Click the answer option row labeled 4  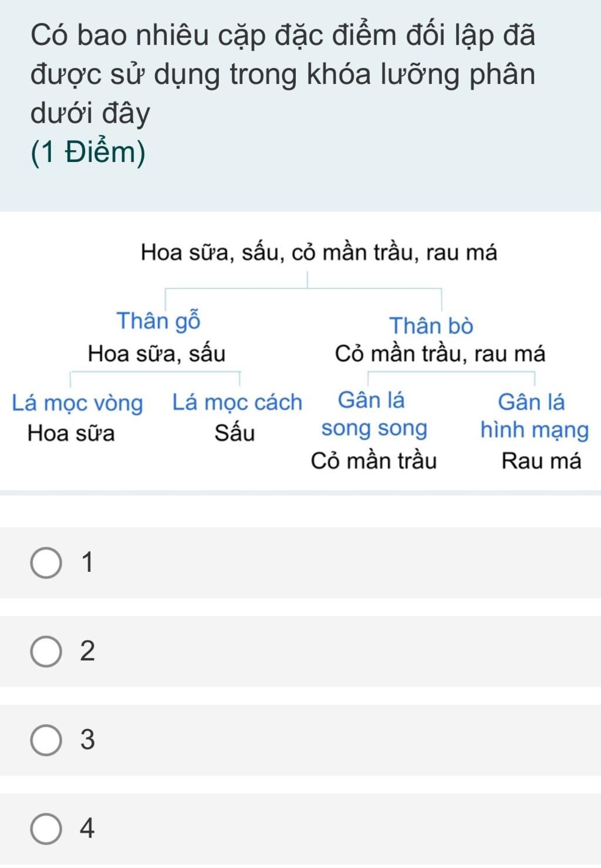point(300,829)
